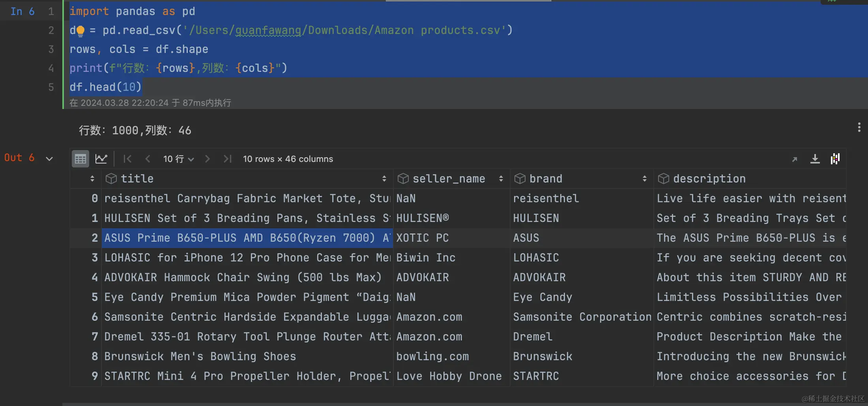Download the dataframe output as file

click(x=815, y=159)
